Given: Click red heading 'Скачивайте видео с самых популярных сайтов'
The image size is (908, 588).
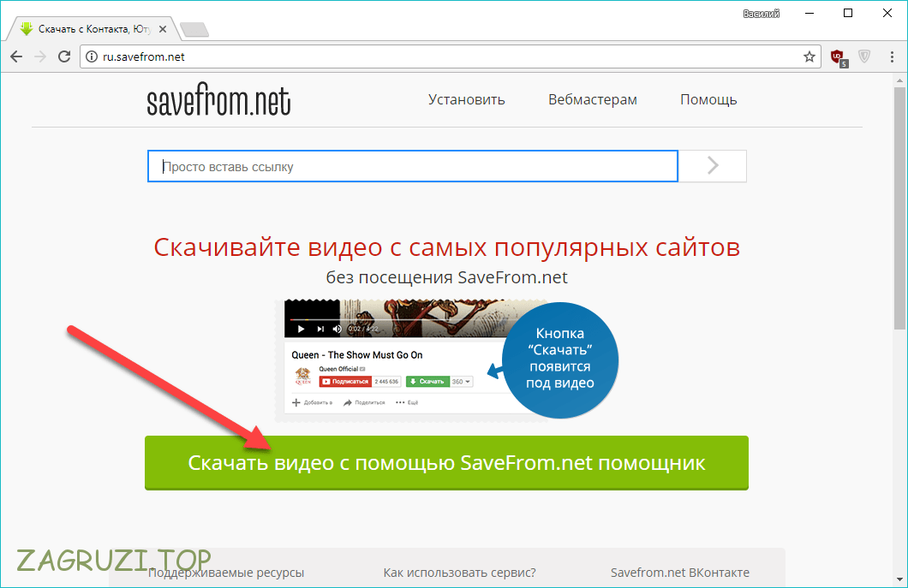Looking at the screenshot, I should click(x=446, y=247).
